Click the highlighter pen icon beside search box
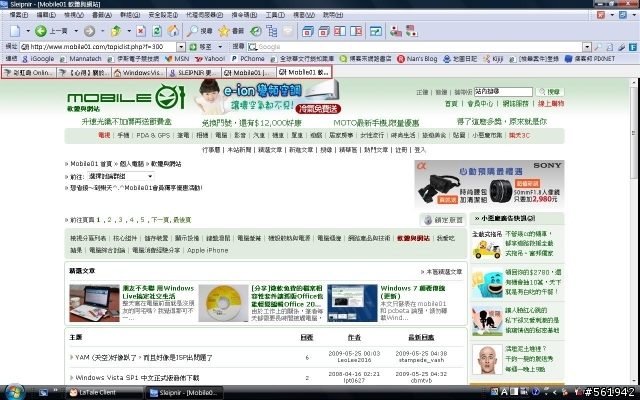Image resolution: width=640 pixels, height=400 pixels. (x=621, y=47)
